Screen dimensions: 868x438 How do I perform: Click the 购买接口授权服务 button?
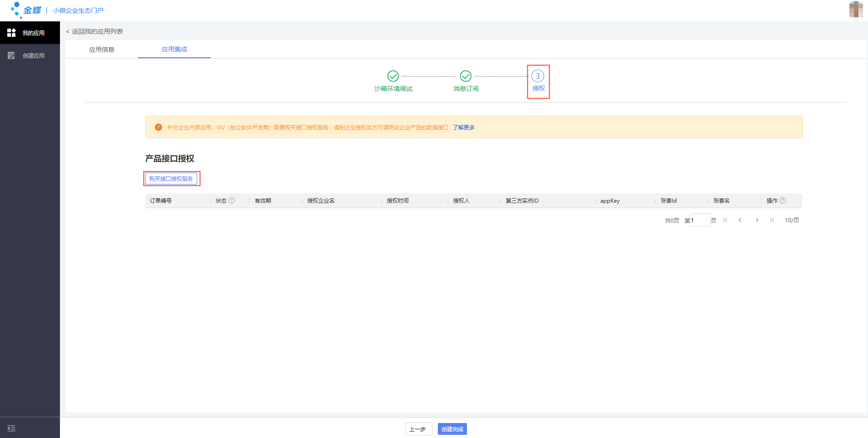point(171,179)
